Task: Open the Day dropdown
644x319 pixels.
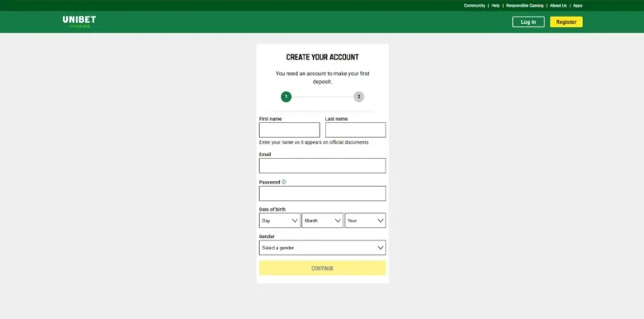Action: pyautogui.click(x=280, y=221)
